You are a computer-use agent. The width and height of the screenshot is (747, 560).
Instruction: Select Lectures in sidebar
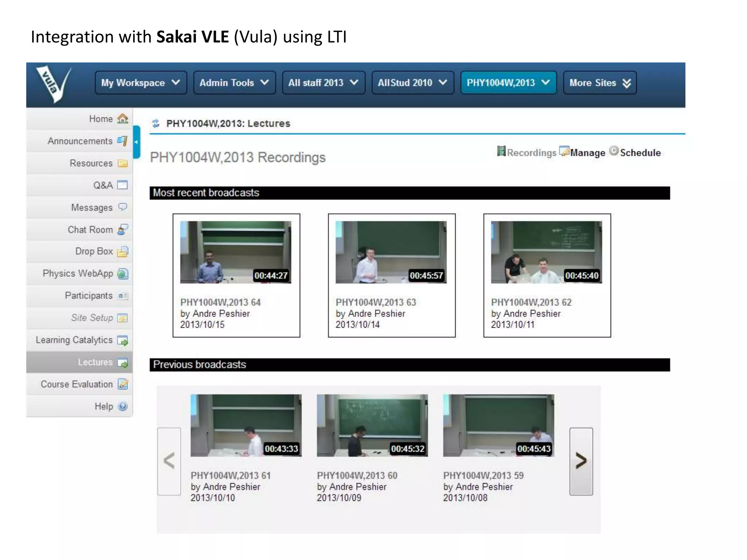80,362
